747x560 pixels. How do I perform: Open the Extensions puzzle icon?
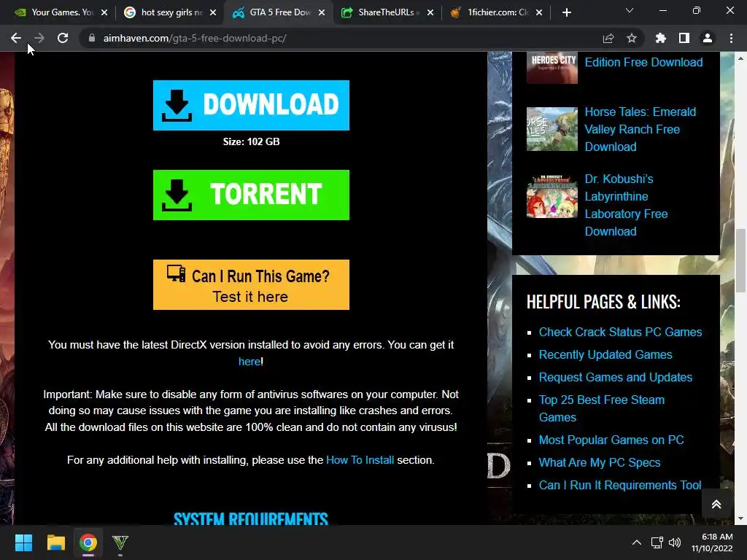661,38
